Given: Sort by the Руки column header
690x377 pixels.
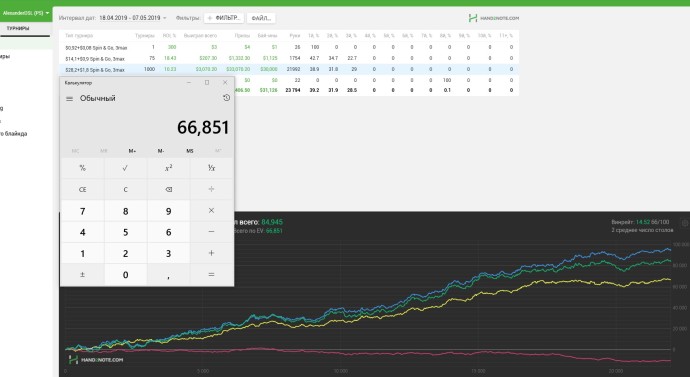Looking at the screenshot, I should 294,36.
